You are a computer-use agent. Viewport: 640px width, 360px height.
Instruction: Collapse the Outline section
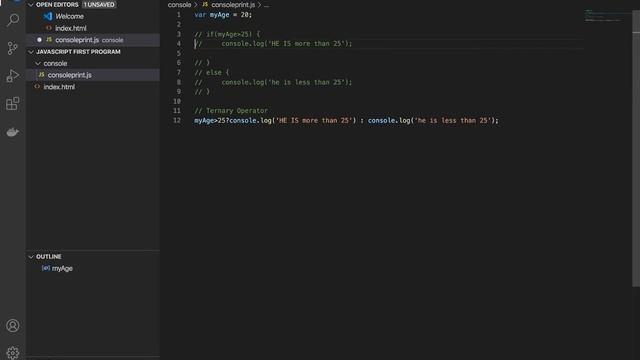(x=31, y=257)
